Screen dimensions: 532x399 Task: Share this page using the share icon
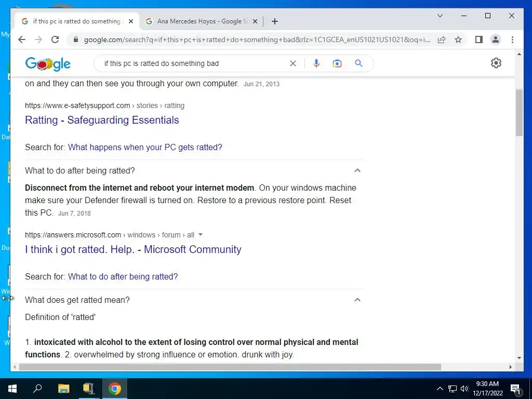click(442, 39)
